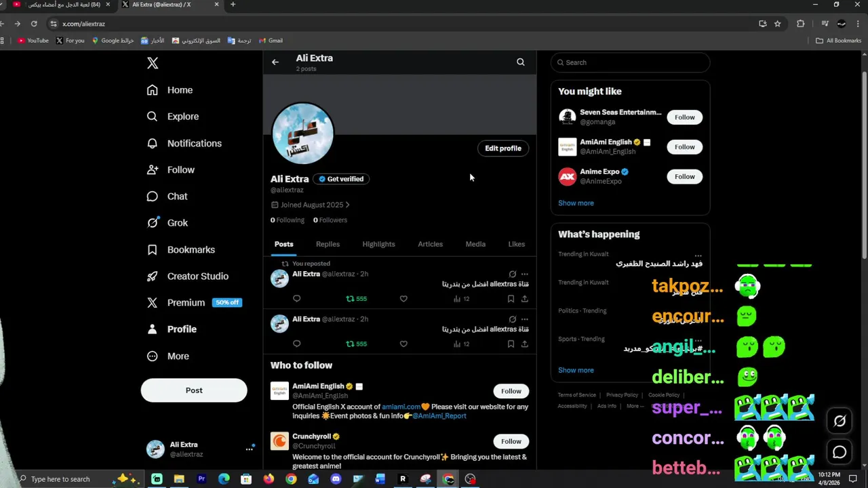Click the X Search field
868x488 pixels.
click(630, 62)
